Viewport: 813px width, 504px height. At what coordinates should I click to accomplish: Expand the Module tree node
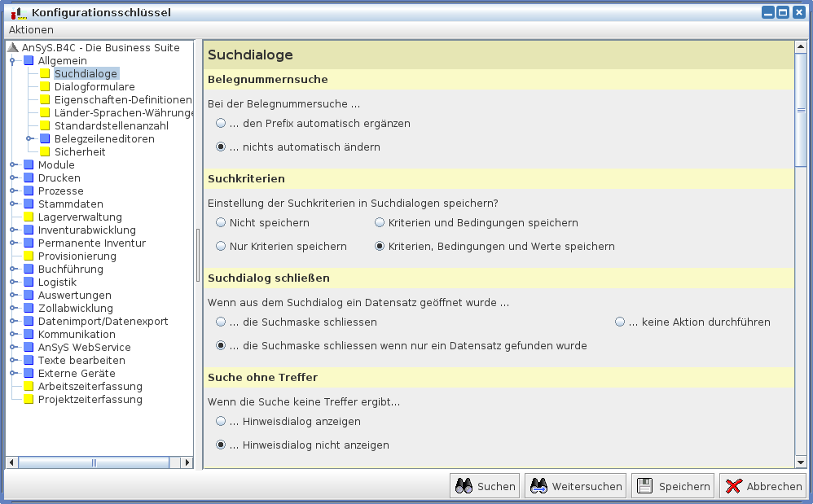pyautogui.click(x=13, y=165)
